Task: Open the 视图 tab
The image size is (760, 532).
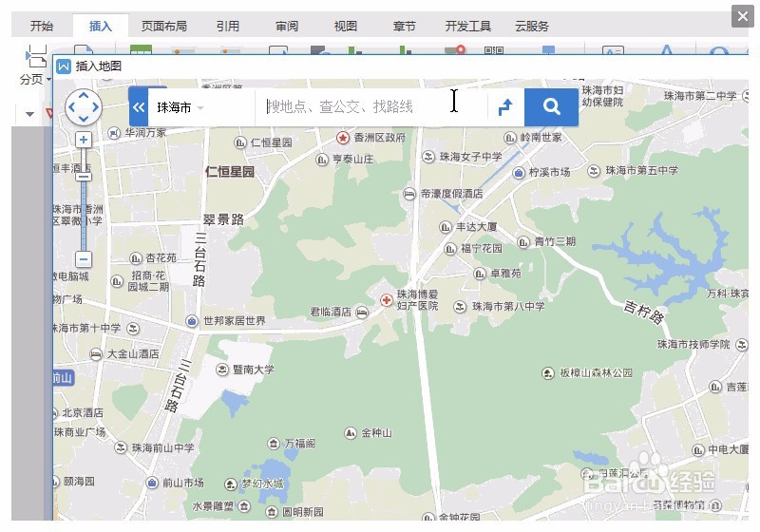Action: click(x=346, y=27)
